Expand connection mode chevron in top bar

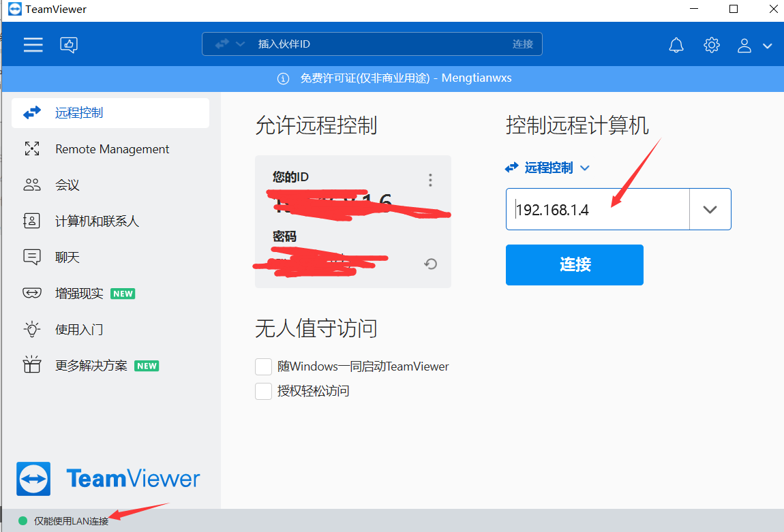pos(241,44)
